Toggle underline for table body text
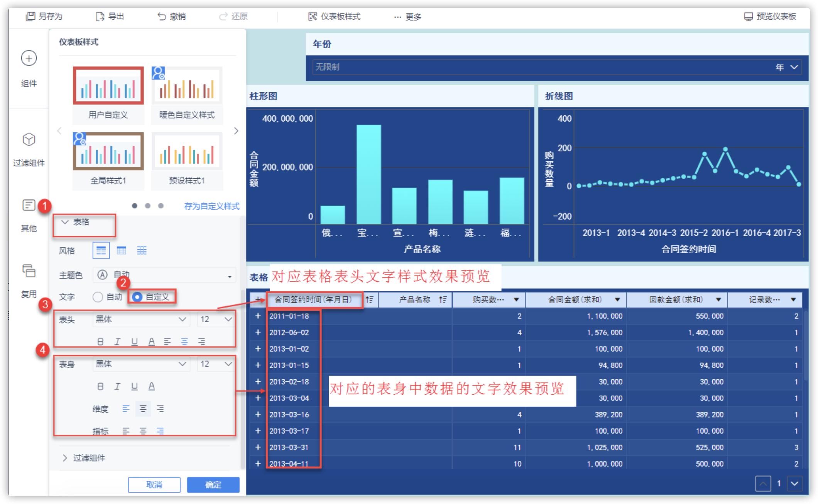This screenshot has width=818, height=504. pyautogui.click(x=134, y=386)
